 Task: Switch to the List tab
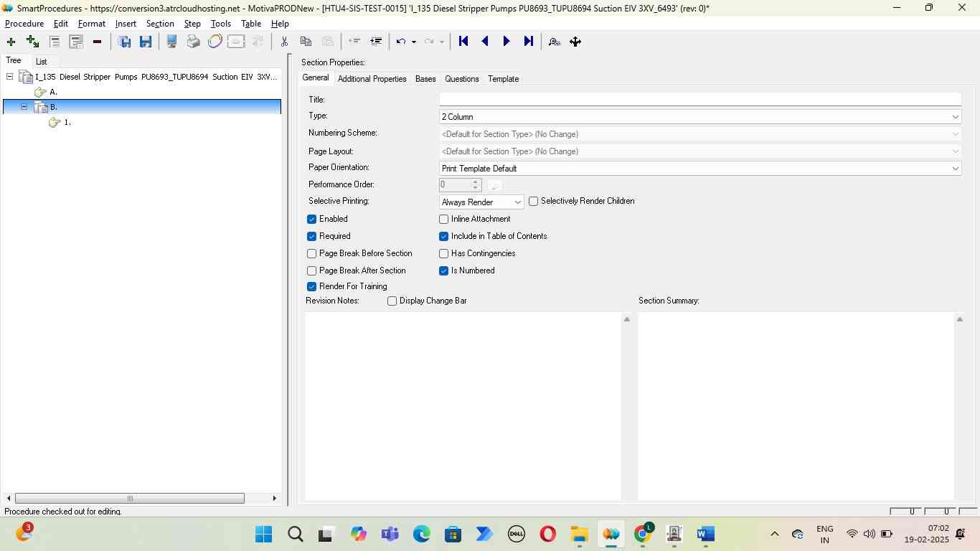click(41, 62)
